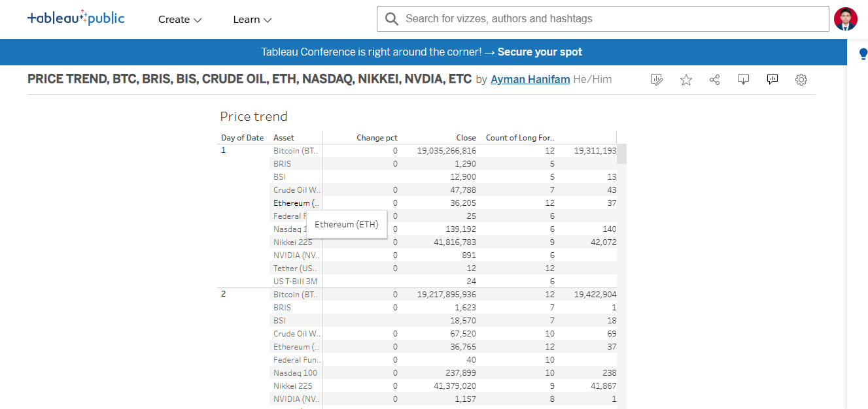Click Close value 67,520
868x409 pixels.
click(x=464, y=334)
